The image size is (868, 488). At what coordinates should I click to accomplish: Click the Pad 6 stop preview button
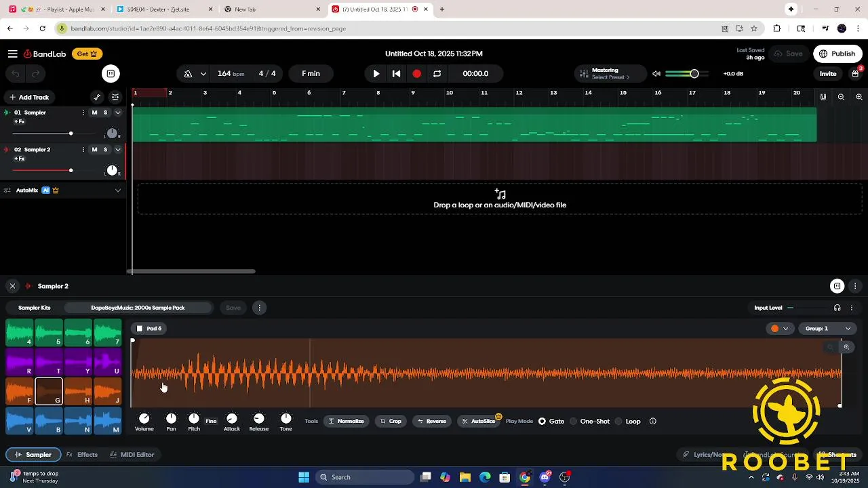(x=140, y=329)
